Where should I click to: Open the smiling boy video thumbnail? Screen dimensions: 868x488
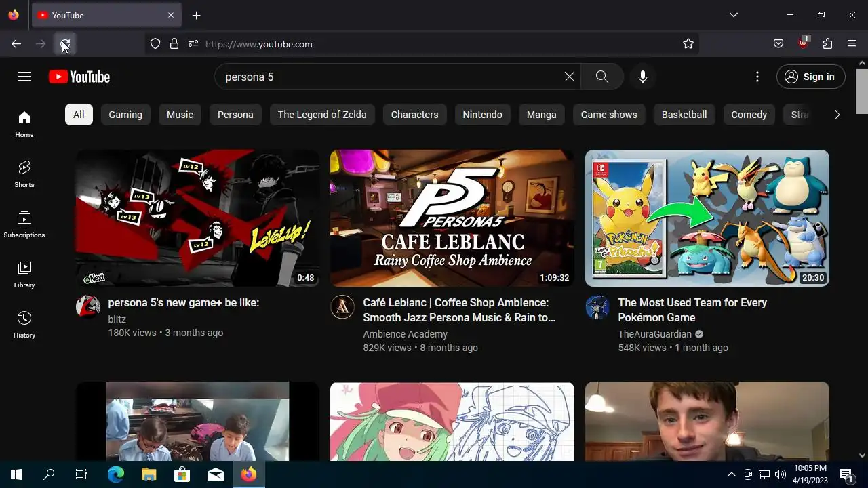707,422
